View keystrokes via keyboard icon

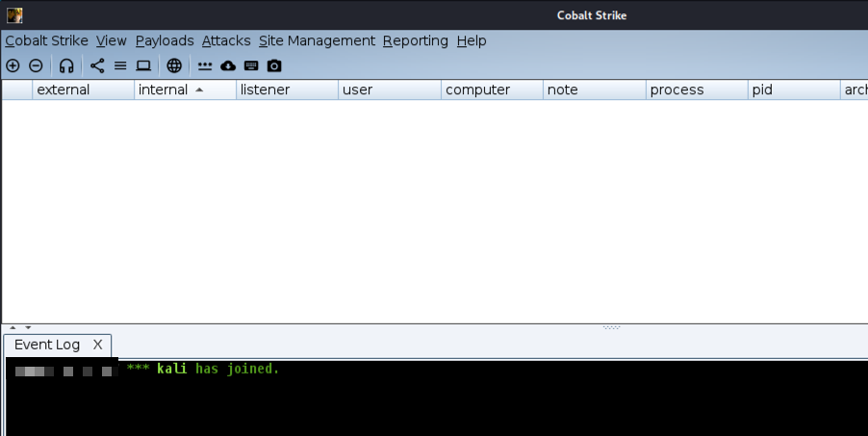point(251,65)
